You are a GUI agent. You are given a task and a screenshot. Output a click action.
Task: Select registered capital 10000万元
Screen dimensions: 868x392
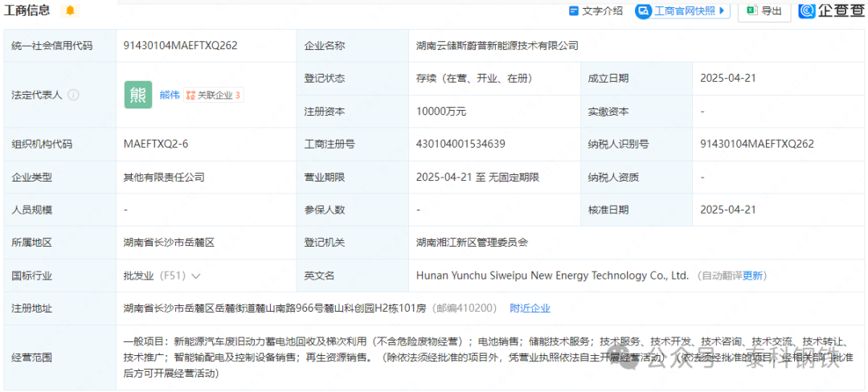(x=441, y=111)
